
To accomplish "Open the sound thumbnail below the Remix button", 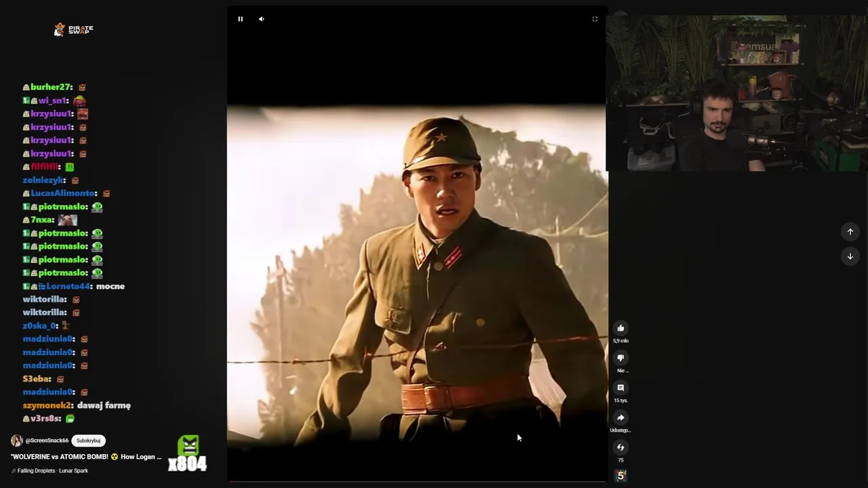I will 620,476.
